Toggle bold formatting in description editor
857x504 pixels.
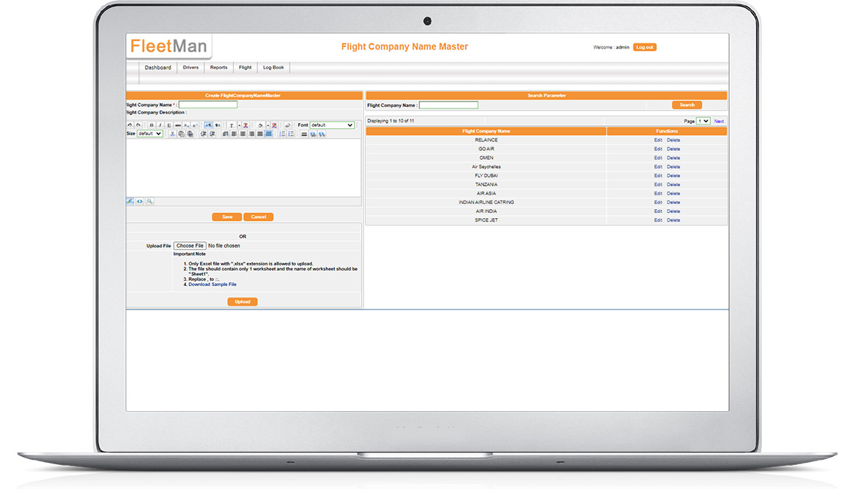point(152,125)
